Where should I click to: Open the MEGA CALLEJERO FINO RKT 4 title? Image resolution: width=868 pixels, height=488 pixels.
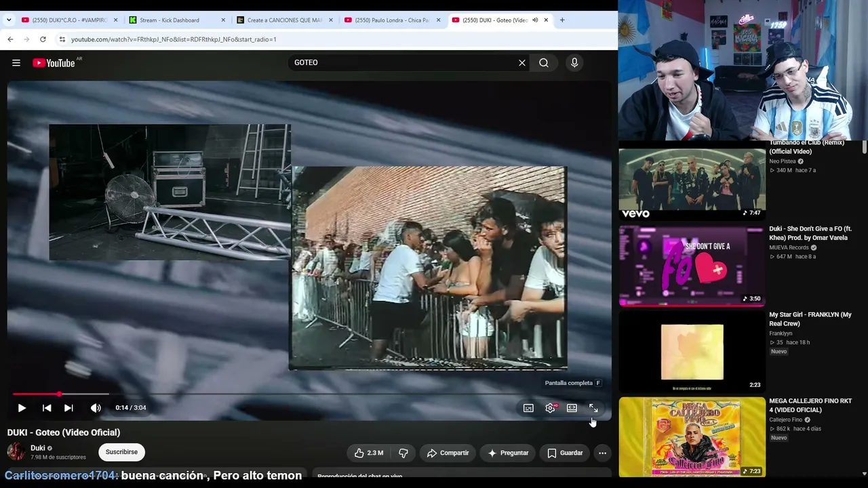click(x=810, y=405)
